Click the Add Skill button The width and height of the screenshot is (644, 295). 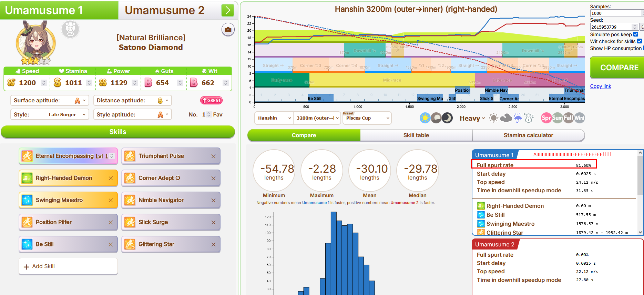point(68,266)
